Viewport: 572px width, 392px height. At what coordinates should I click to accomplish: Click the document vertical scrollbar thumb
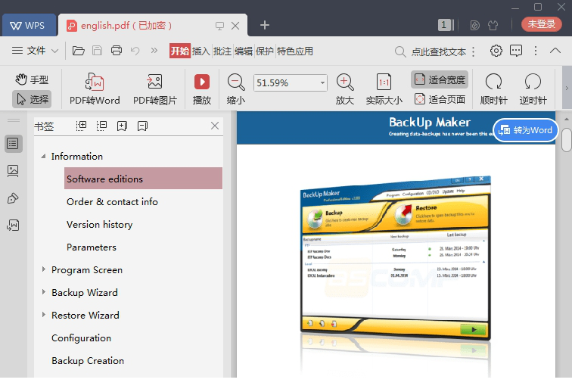tap(567, 139)
